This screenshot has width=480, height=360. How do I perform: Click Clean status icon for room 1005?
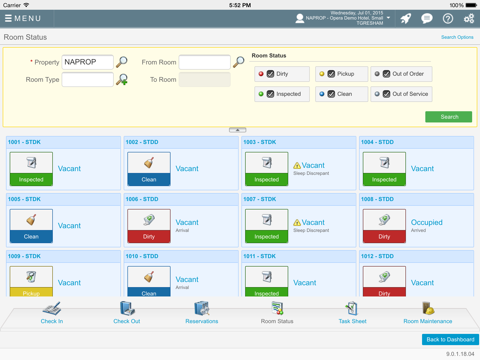point(31,226)
